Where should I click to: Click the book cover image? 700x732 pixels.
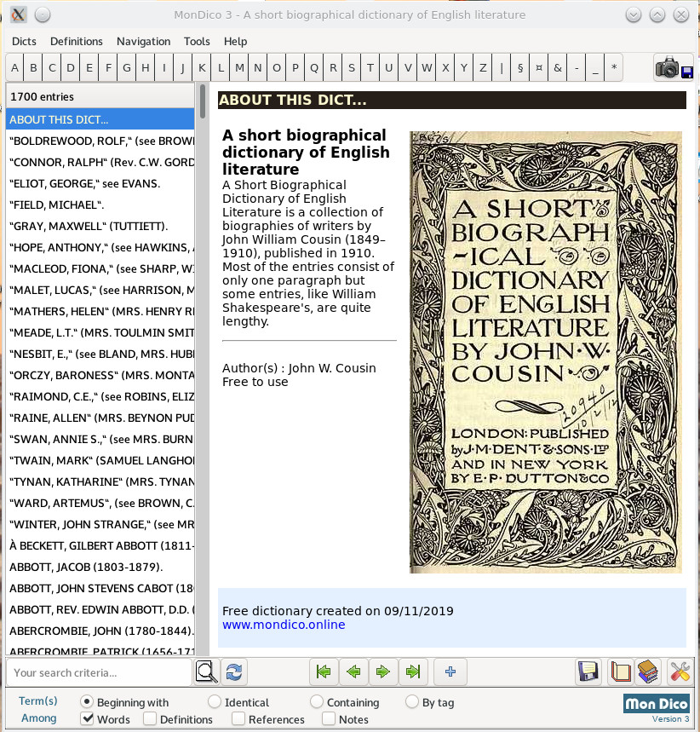tap(546, 352)
